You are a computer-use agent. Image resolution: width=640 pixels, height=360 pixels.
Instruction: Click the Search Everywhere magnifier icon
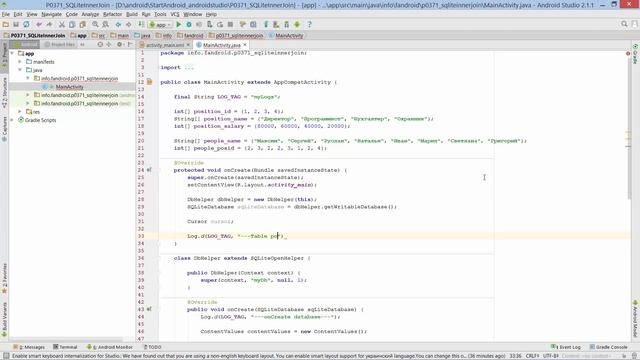(624, 24)
